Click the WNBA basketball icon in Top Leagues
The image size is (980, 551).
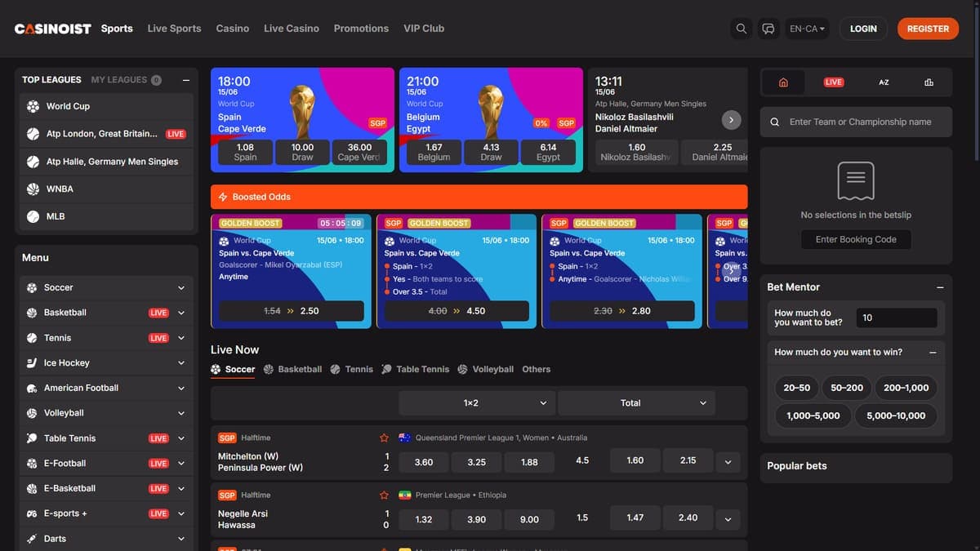coord(33,189)
